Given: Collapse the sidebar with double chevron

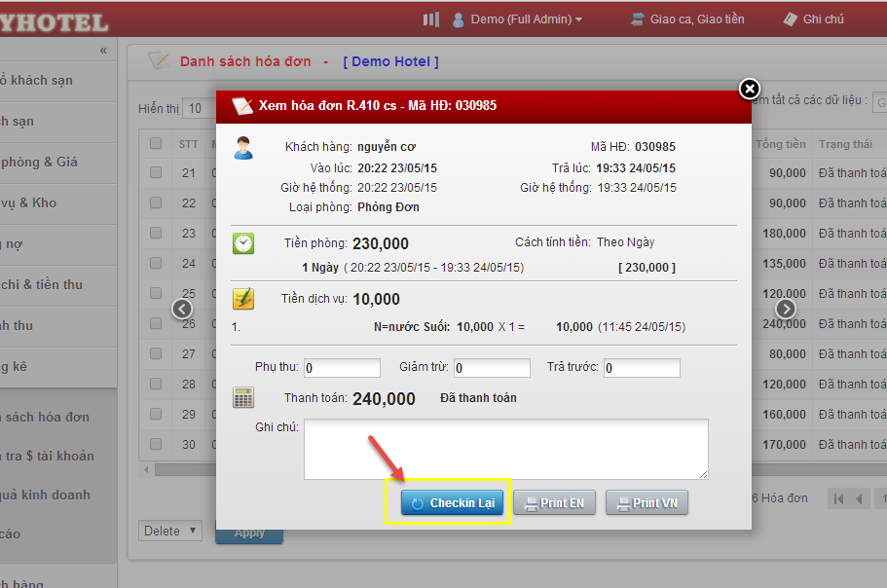Looking at the screenshot, I should 103,51.
